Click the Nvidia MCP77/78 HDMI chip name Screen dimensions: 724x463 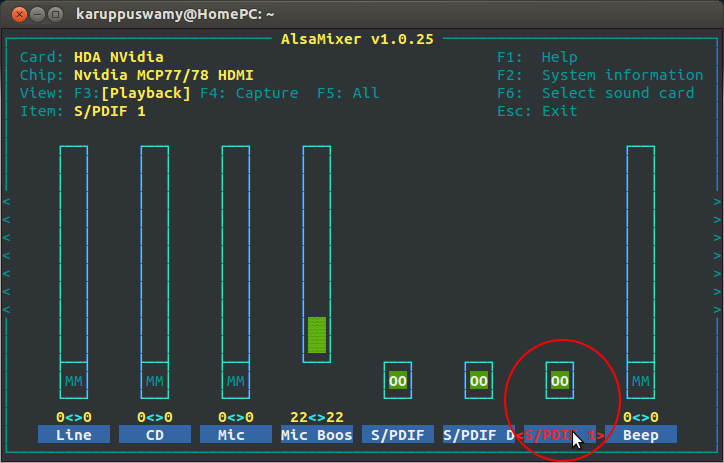point(164,75)
